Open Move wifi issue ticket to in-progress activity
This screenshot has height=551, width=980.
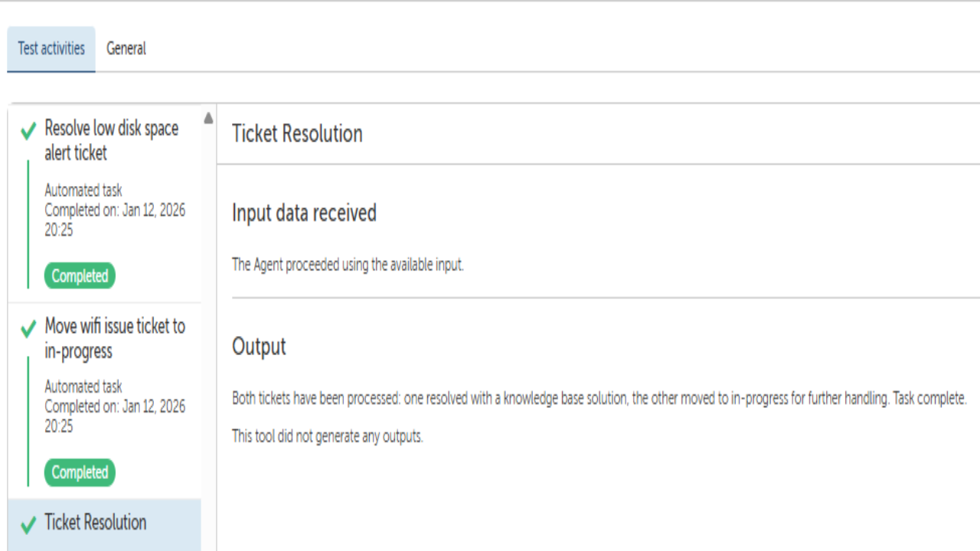pyautogui.click(x=114, y=338)
